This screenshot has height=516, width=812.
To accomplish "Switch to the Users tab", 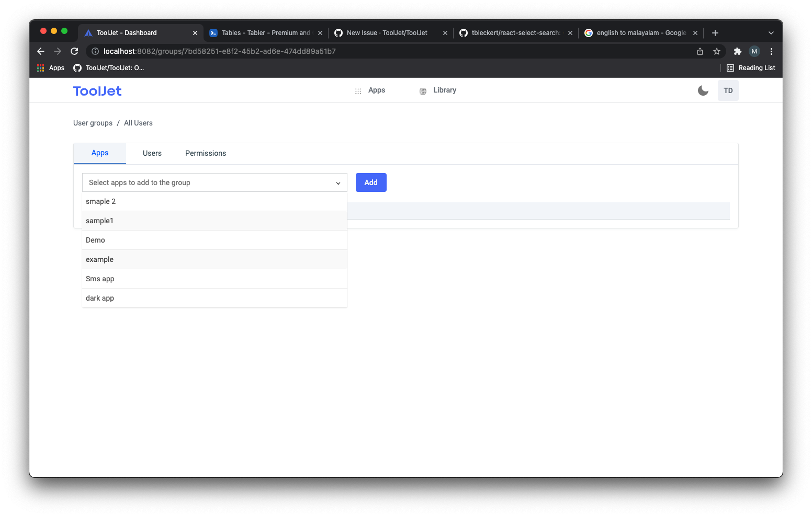I will coord(152,153).
